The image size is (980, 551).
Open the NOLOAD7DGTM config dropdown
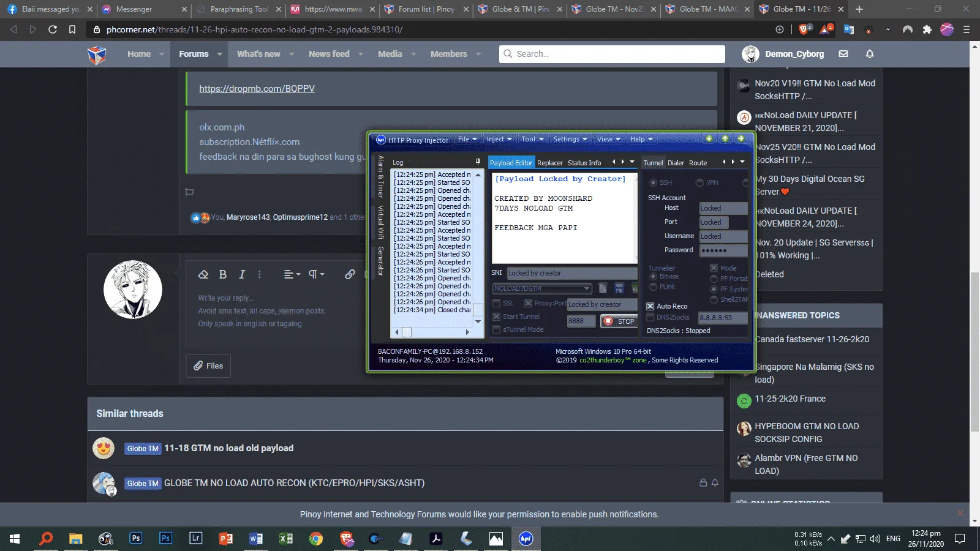(x=543, y=288)
